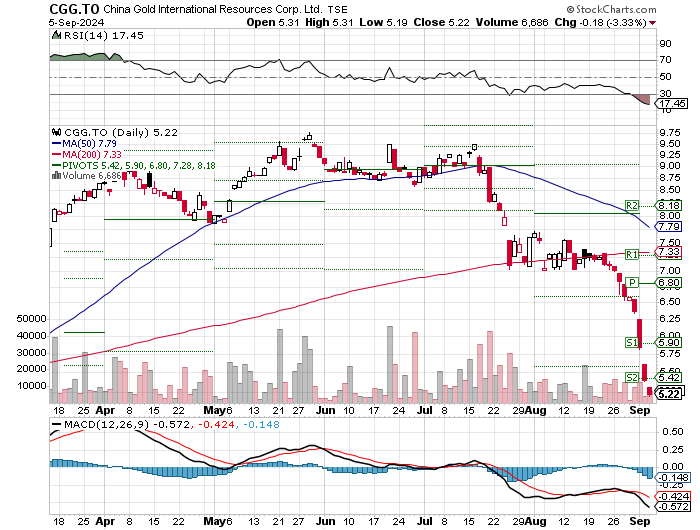Click the TSE exchange label

[x=338, y=10]
